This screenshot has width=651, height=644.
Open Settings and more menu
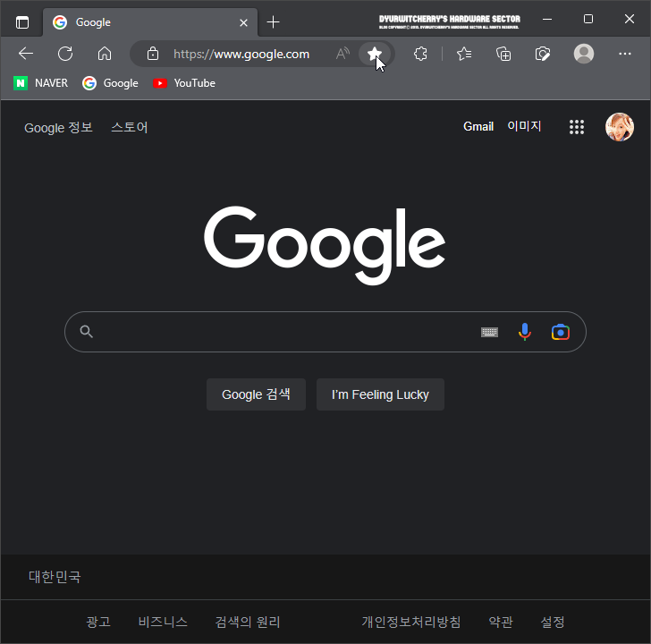click(625, 54)
